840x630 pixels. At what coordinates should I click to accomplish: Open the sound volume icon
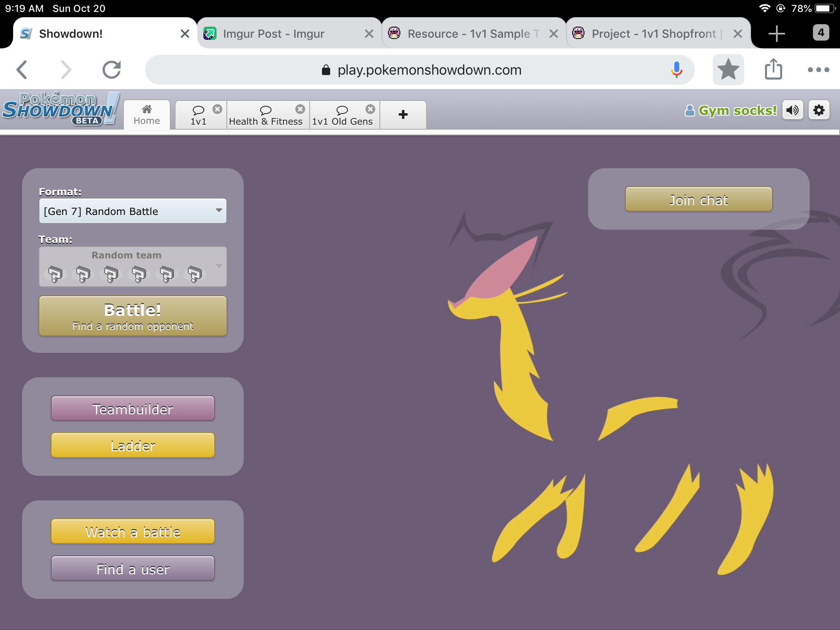pyautogui.click(x=792, y=110)
